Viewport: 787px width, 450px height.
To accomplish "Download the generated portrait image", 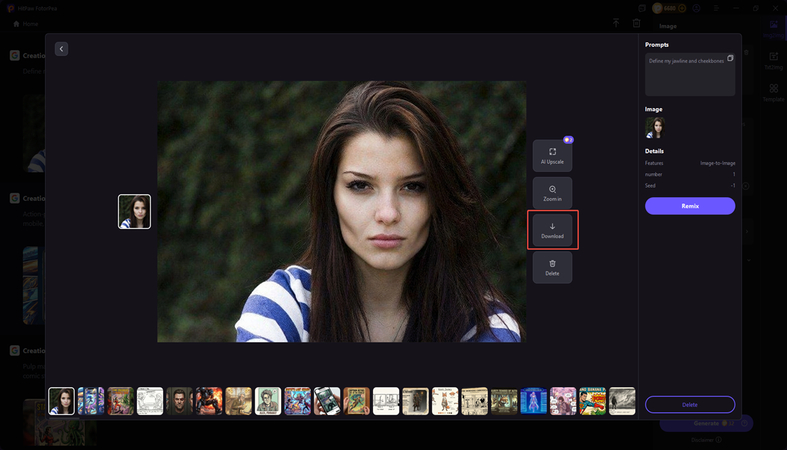I will click(x=552, y=230).
